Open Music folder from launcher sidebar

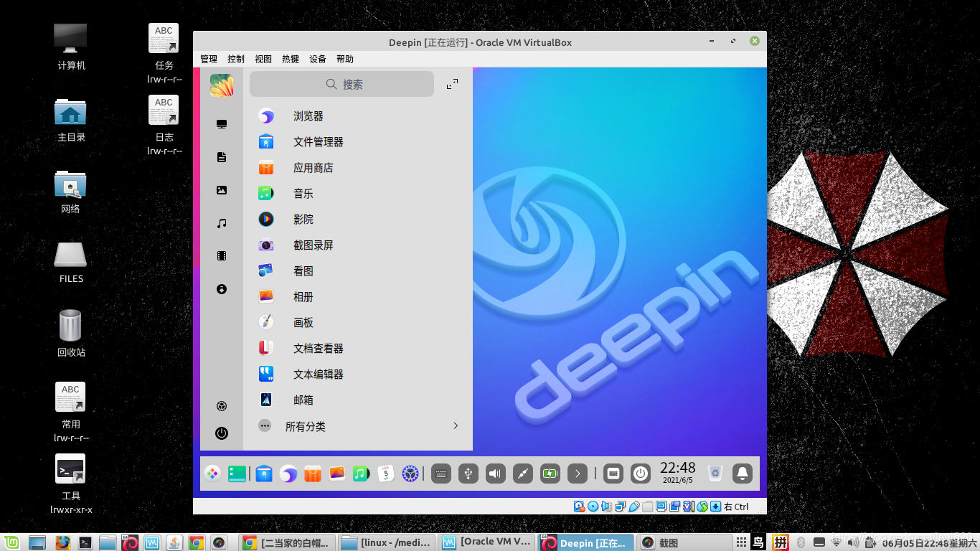(x=222, y=223)
